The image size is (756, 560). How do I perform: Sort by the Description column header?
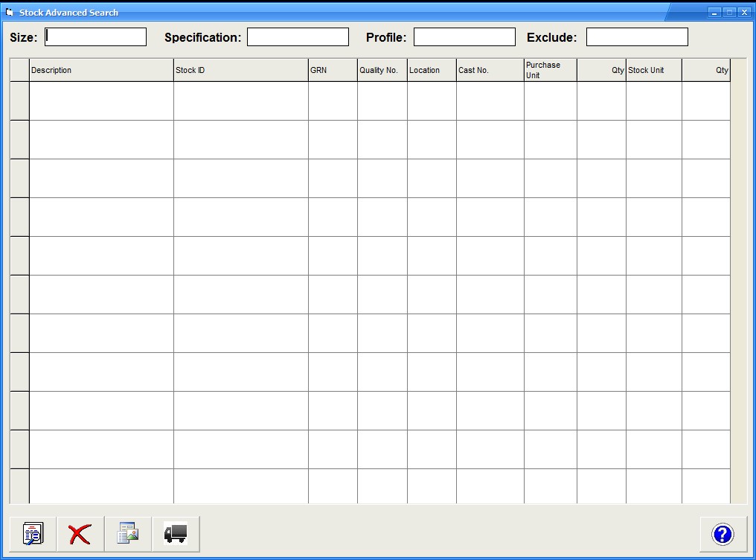pos(101,71)
